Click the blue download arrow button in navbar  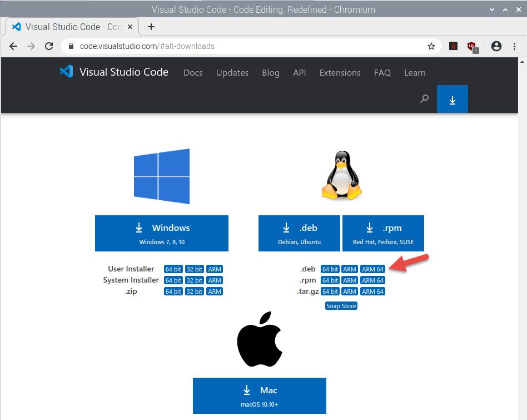tap(452, 99)
